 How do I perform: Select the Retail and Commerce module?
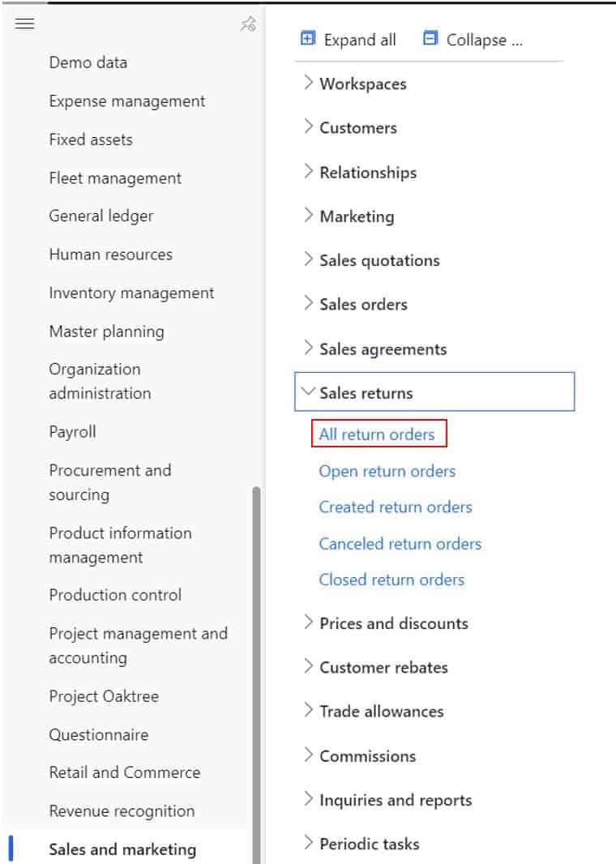125,772
